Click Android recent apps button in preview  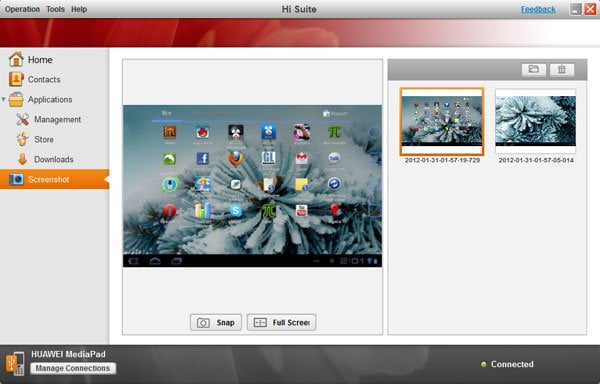pos(176,261)
